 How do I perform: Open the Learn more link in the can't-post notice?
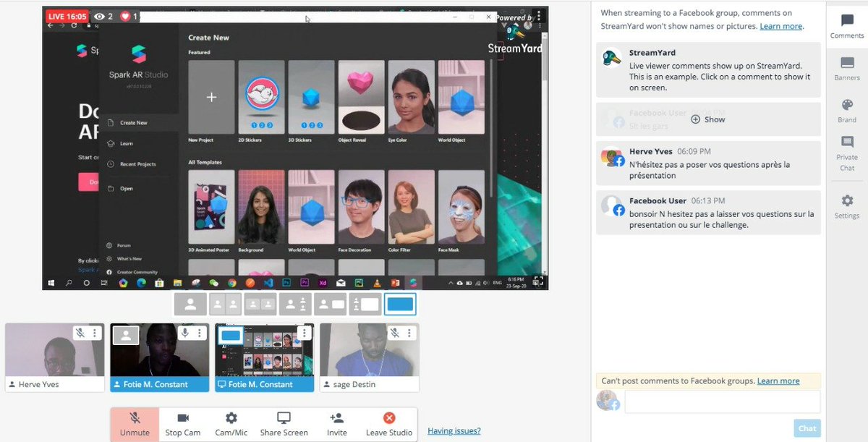click(778, 381)
